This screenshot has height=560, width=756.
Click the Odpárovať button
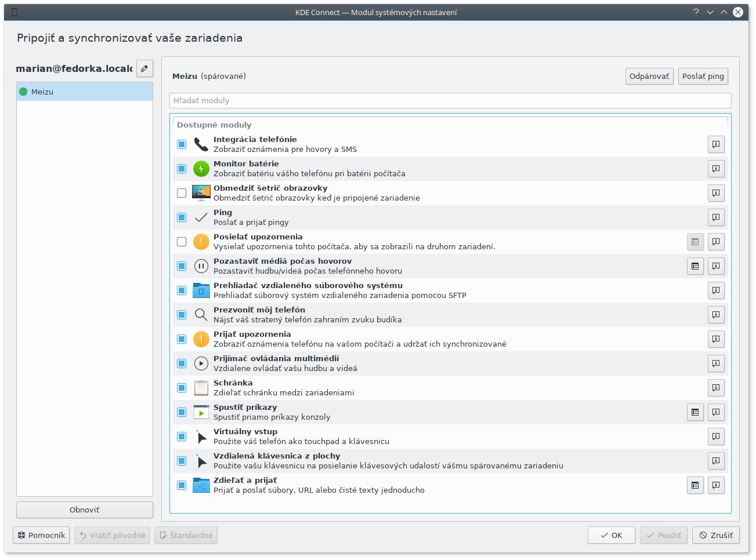[649, 76]
